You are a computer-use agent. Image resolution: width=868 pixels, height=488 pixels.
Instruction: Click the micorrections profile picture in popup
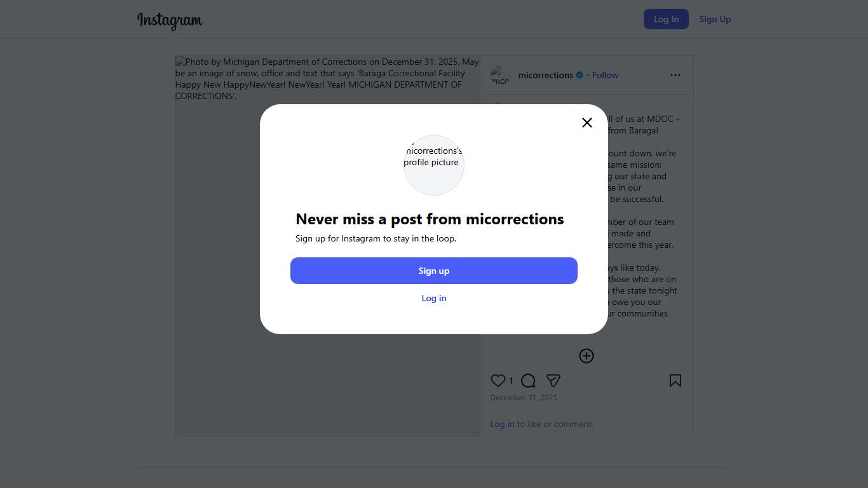tap(434, 165)
